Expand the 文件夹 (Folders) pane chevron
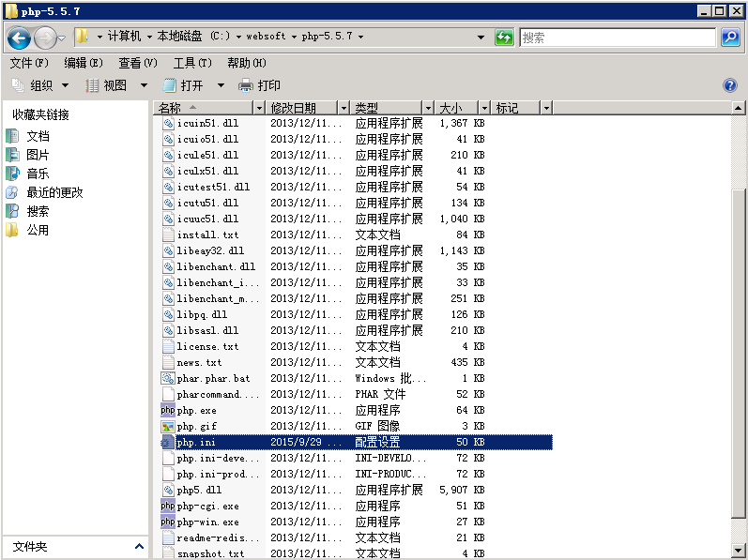The image size is (748, 560). point(139,547)
